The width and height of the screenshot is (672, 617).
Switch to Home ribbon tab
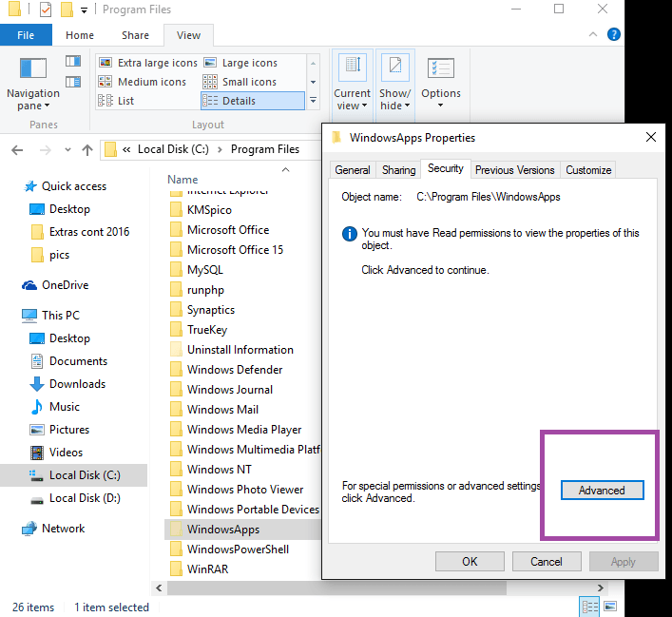(x=80, y=35)
